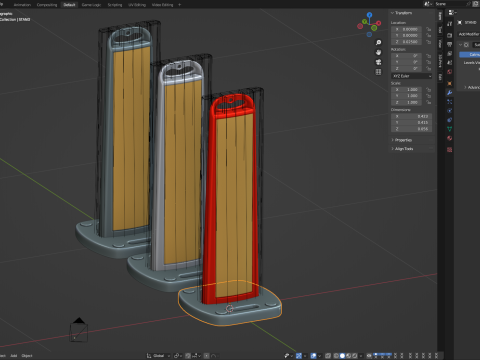480x360 pixels.
Task: Open the World properties tab icon
Action: tap(449, 72)
